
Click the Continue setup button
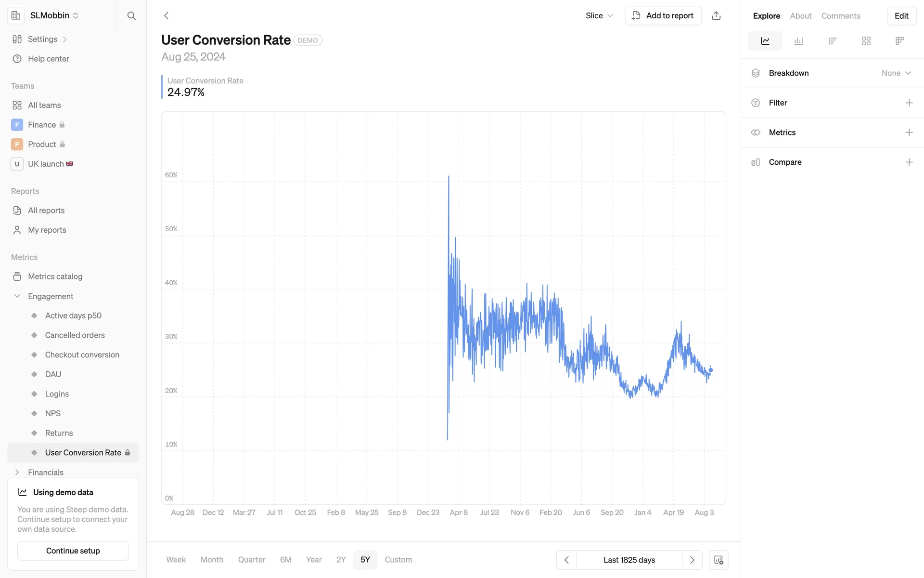tap(73, 551)
